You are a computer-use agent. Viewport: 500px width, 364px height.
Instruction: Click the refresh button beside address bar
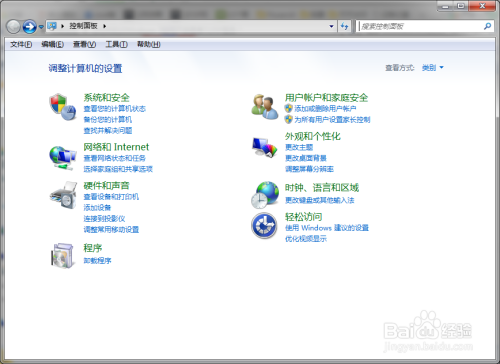[345, 26]
